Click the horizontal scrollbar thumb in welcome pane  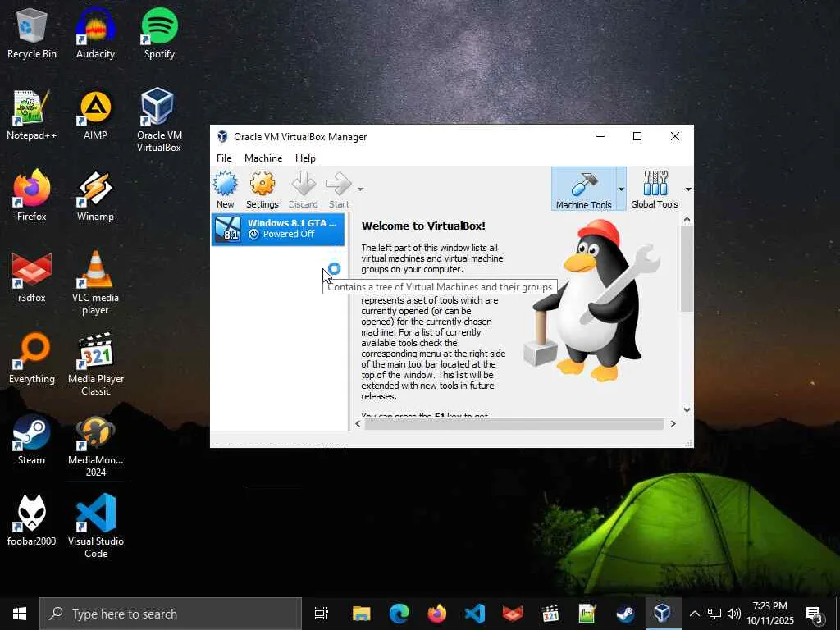[x=514, y=424]
